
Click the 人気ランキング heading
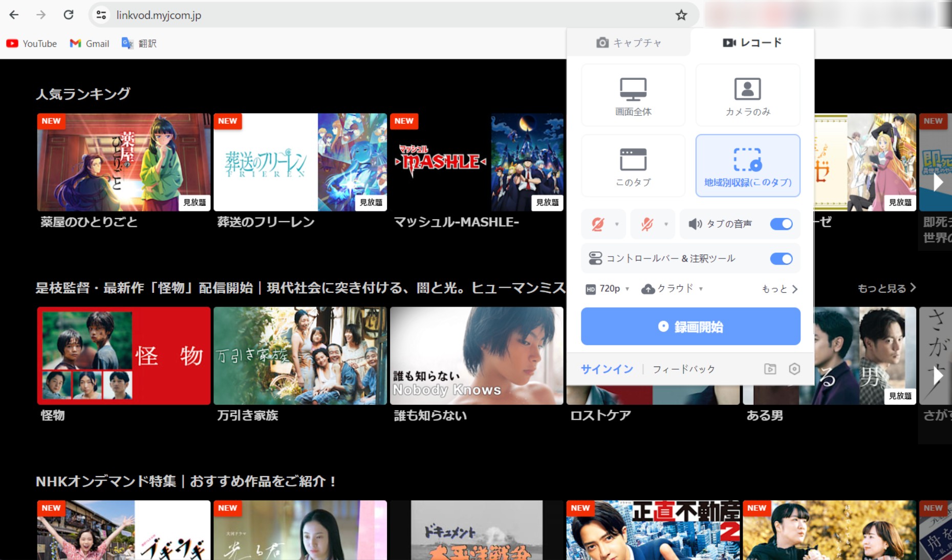(83, 94)
